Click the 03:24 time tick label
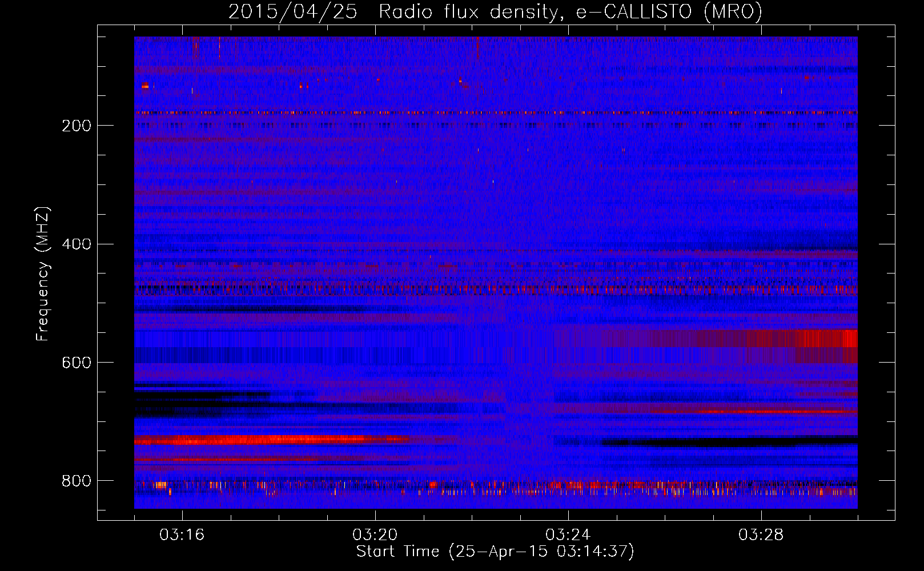The width and height of the screenshot is (924, 571). pyautogui.click(x=568, y=535)
